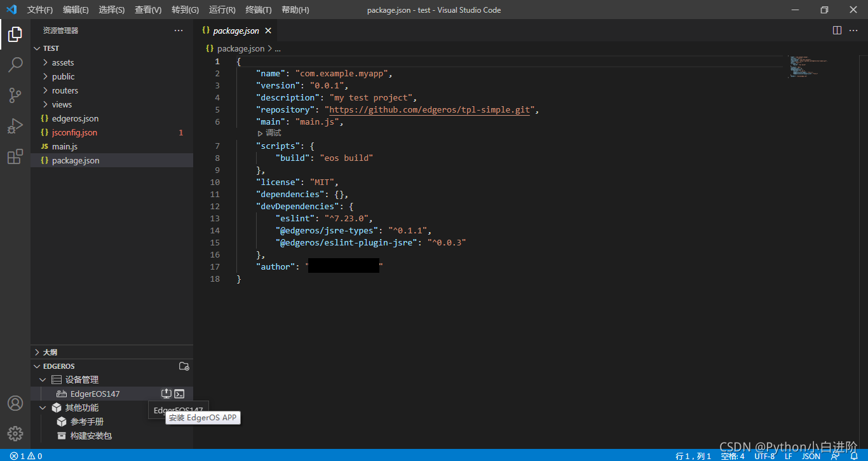Click the add device icon in EDGEROS panel

(184, 366)
